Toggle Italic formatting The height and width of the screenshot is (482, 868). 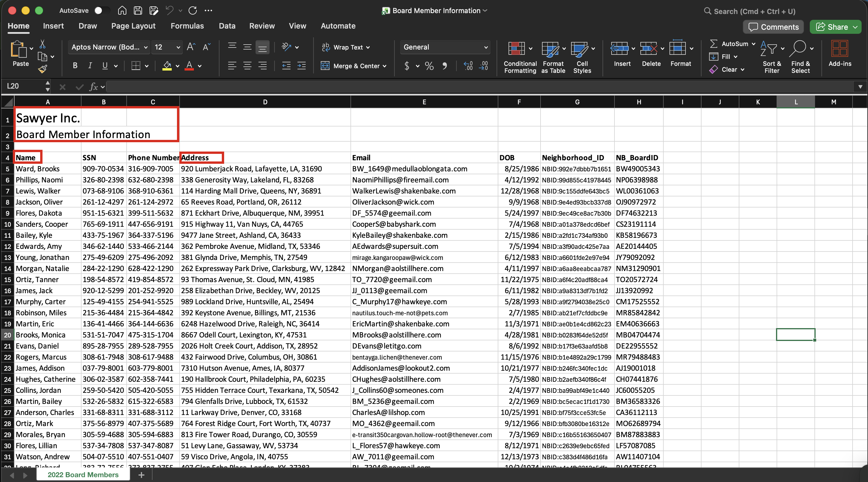(x=90, y=66)
